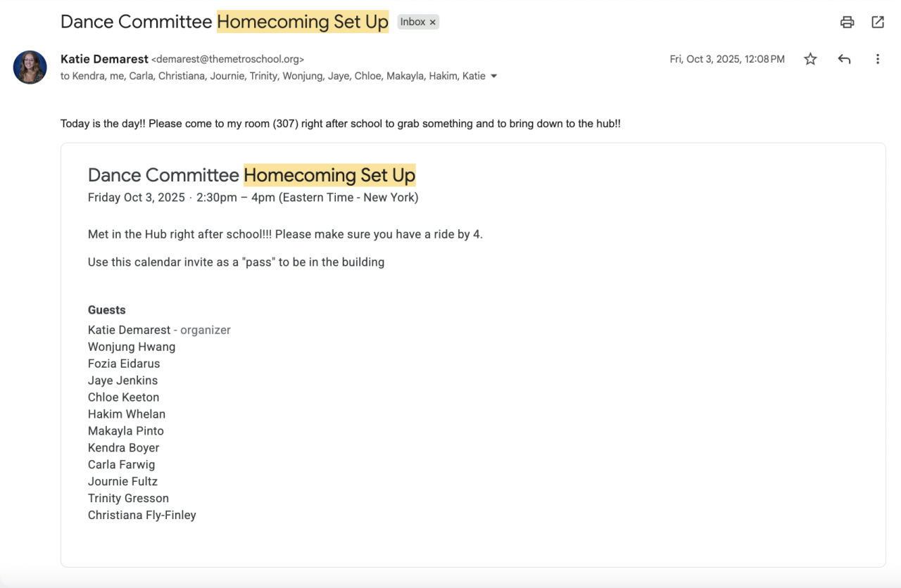Image resolution: width=901 pixels, height=588 pixels.
Task: Select guest Fozia Eidarus
Action: click(124, 364)
